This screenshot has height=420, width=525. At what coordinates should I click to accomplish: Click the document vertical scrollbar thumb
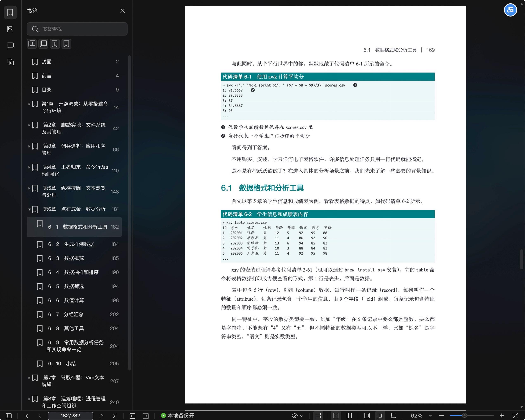[x=521, y=259]
